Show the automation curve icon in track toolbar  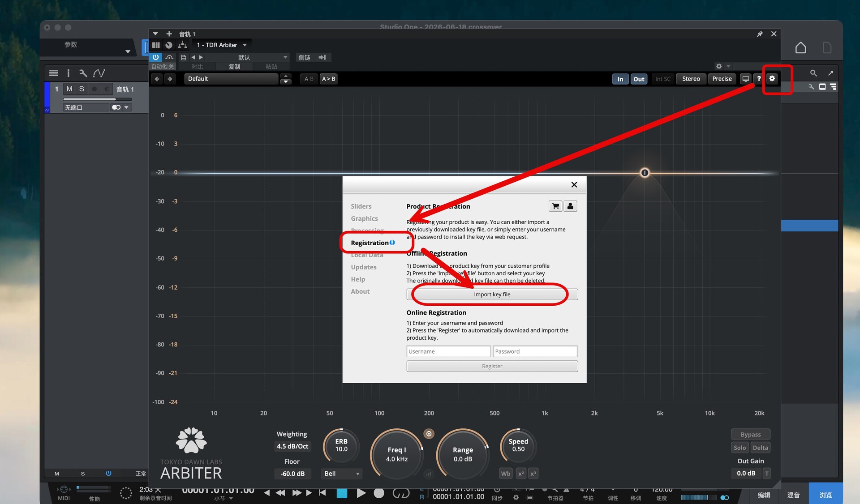click(x=99, y=73)
